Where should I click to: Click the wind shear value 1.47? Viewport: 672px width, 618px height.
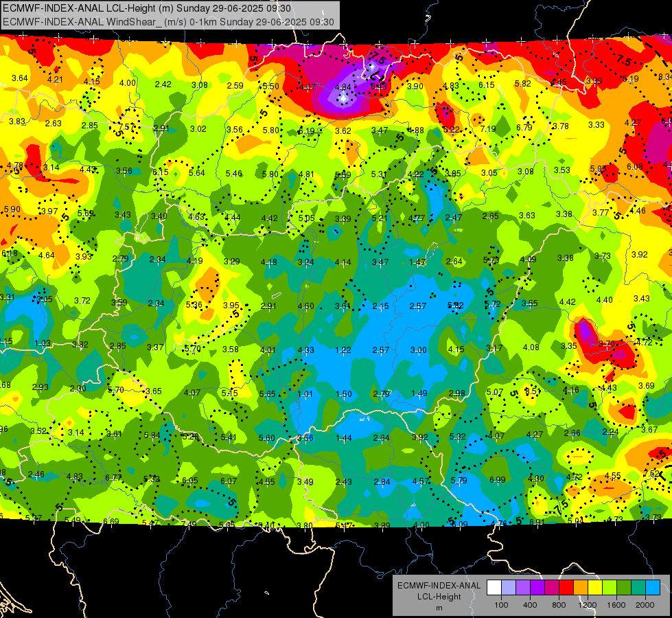click(x=417, y=262)
